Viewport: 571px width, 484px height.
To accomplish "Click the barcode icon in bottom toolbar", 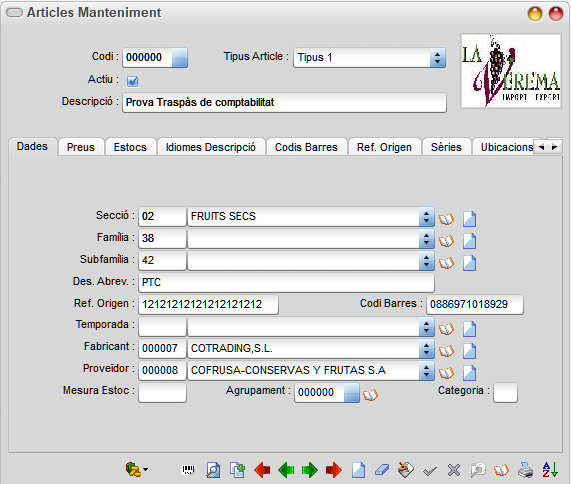I will (188, 470).
